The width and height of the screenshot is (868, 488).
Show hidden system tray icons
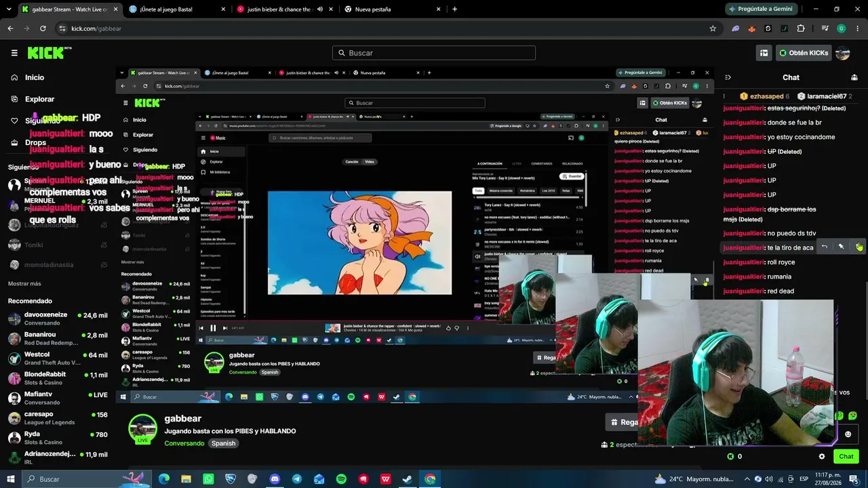coord(747,479)
